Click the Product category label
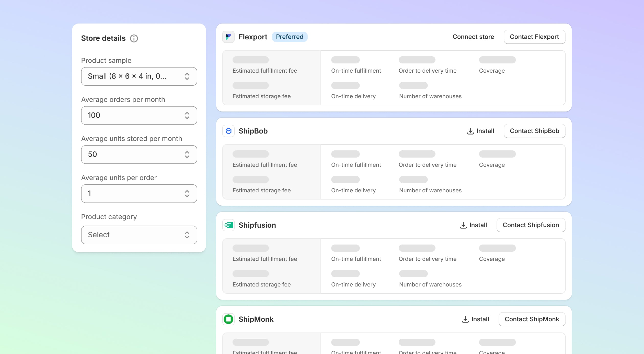This screenshot has width=644, height=354. 109,217
